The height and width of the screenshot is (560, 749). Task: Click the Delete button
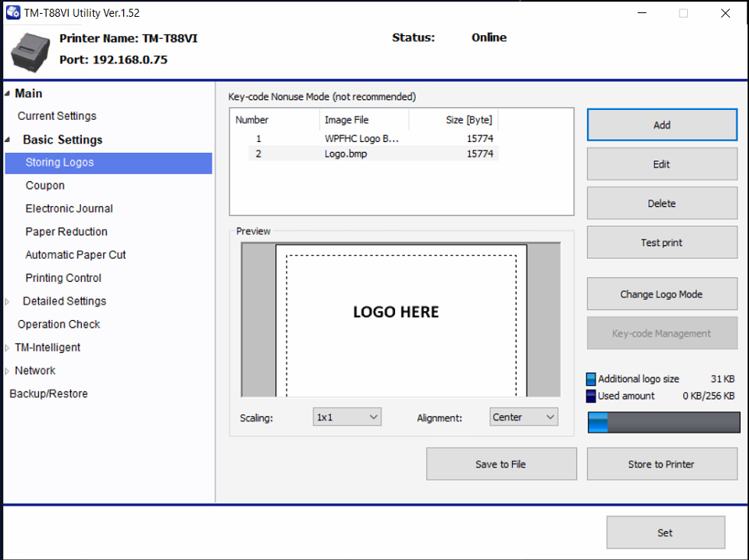662,203
